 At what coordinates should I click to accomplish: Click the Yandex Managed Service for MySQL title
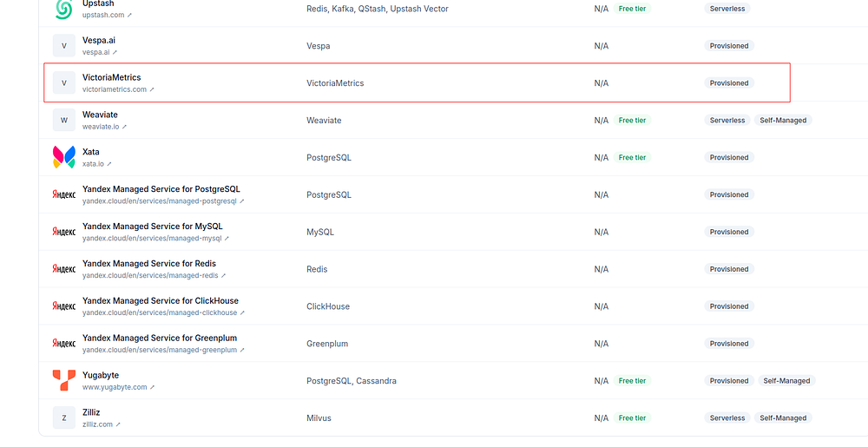152,227
